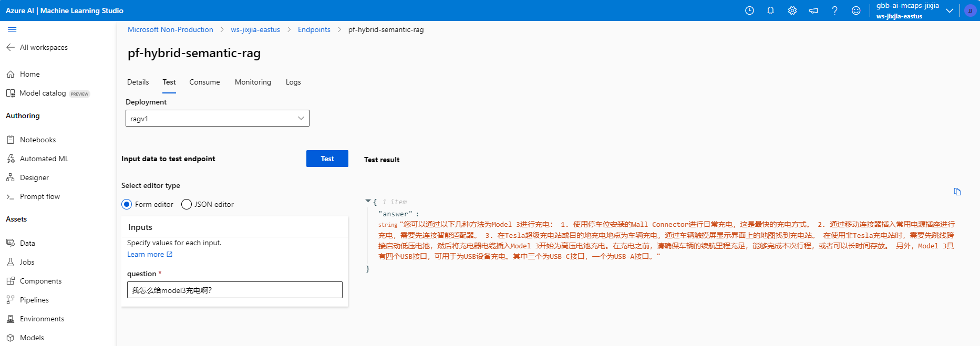Click the Data sidebar icon

click(11, 243)
